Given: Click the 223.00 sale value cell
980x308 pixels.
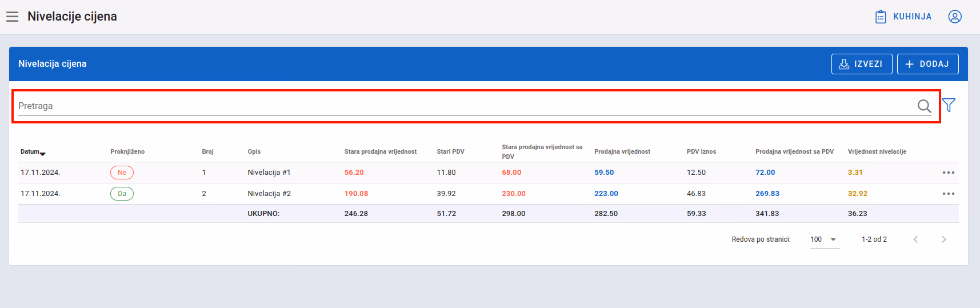Looking at the screenshot, I should (x=606, y=194).
